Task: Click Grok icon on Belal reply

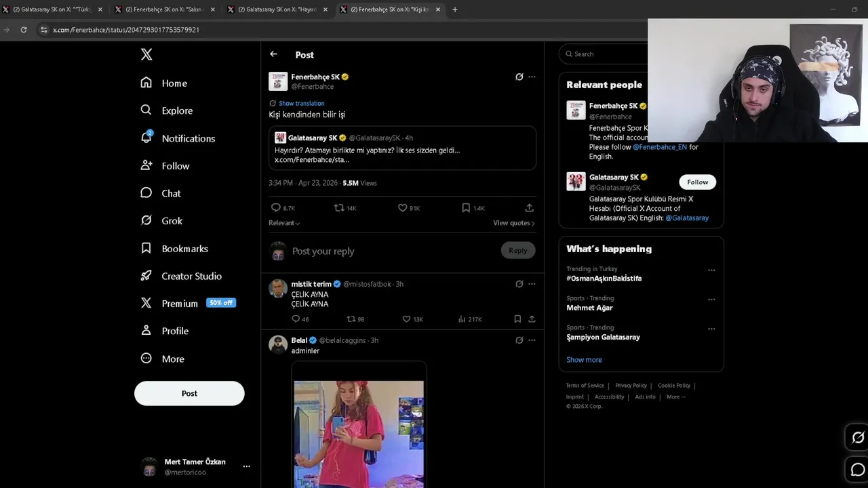Action: click(x=519, y=340)
